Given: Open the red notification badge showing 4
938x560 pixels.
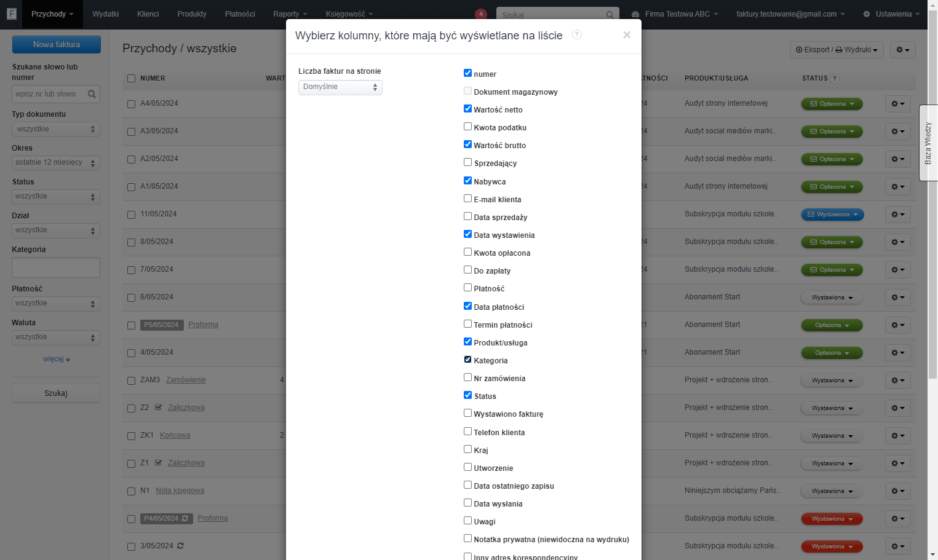Looking at the screenshot, I should pyautogui.click(x=481, y=14).
